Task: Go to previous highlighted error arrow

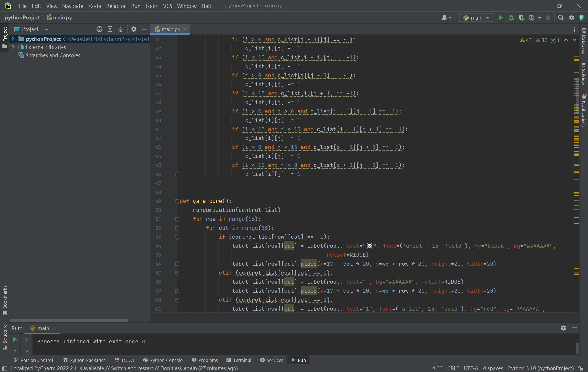Action: [x=566, y=40]
